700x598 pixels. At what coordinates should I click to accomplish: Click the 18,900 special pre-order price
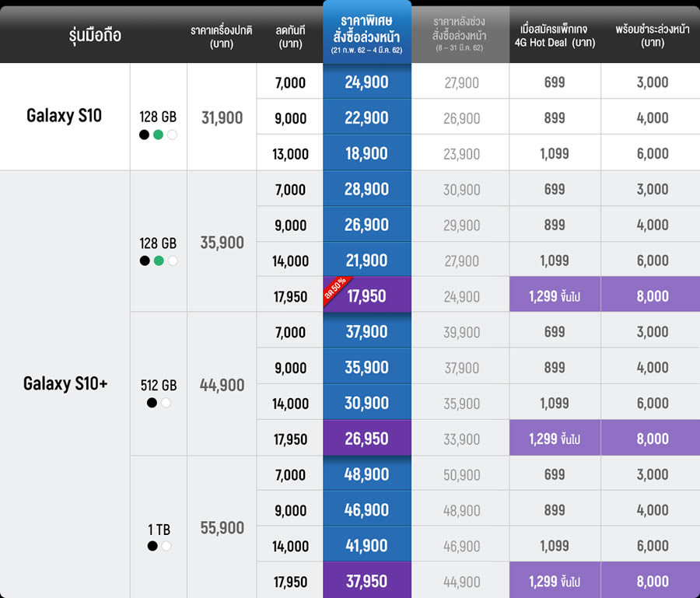(x=366, y=153)
